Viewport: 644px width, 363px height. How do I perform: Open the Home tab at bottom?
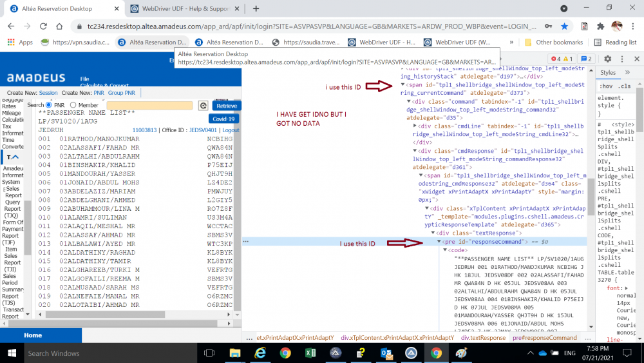33,335
